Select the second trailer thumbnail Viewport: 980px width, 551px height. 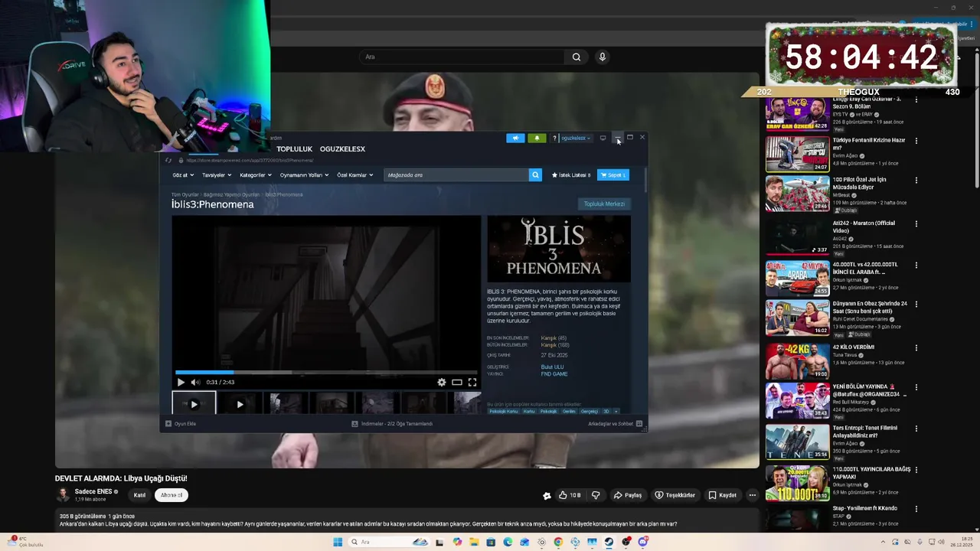point(240,403)
